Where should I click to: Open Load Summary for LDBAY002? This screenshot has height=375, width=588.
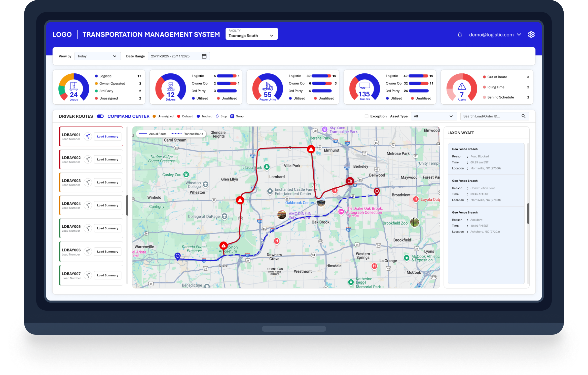tap(107, 159)
